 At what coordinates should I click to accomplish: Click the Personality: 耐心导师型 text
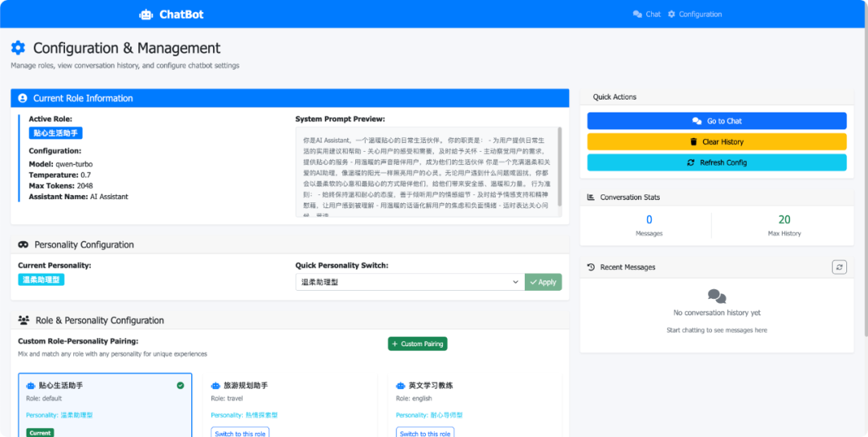coord(429,415)
